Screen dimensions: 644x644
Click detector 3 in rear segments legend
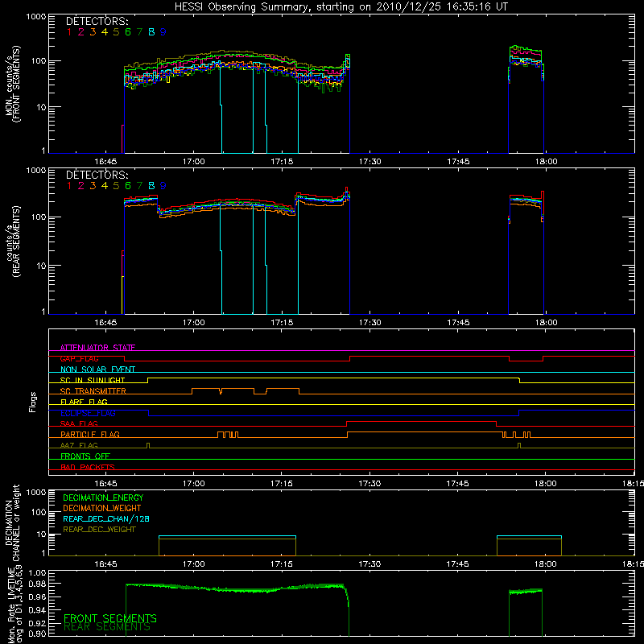click(x=93, y=186)
